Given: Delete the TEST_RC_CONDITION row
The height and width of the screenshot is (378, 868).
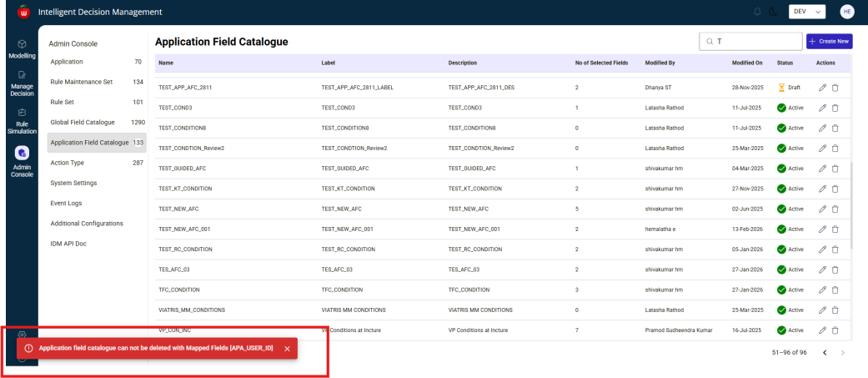Looking at the screenshot, I should (x=835, y=249).
